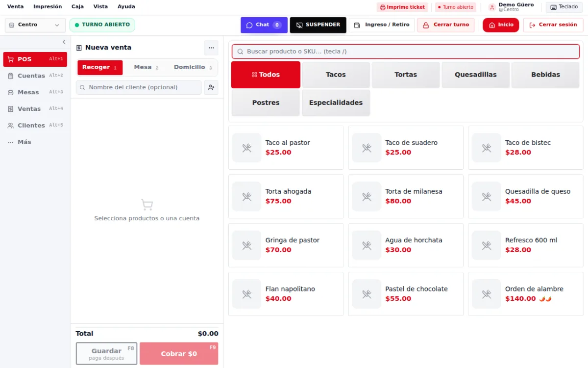
Task: Select the Todos category
Action: 266,75
